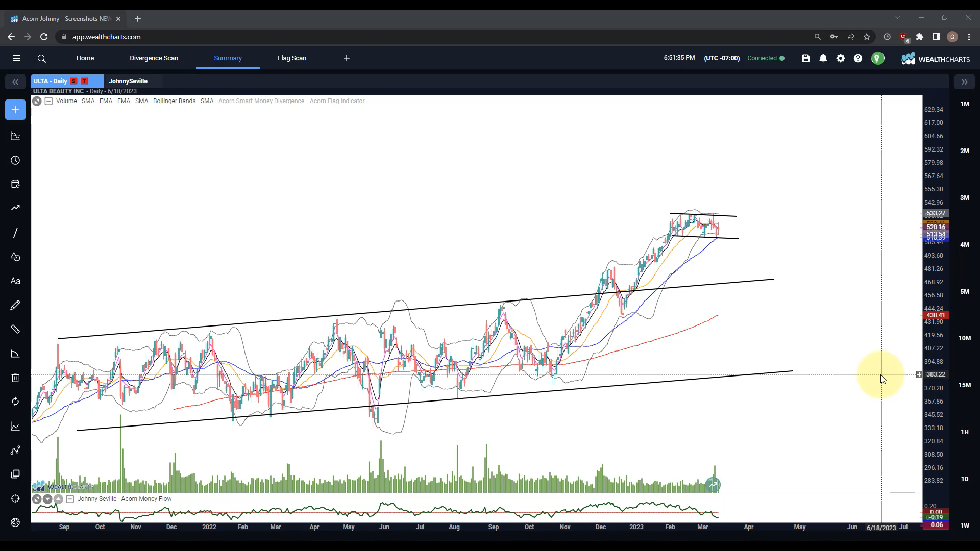Set timeframe to 1D

click(x=965, y=479)
